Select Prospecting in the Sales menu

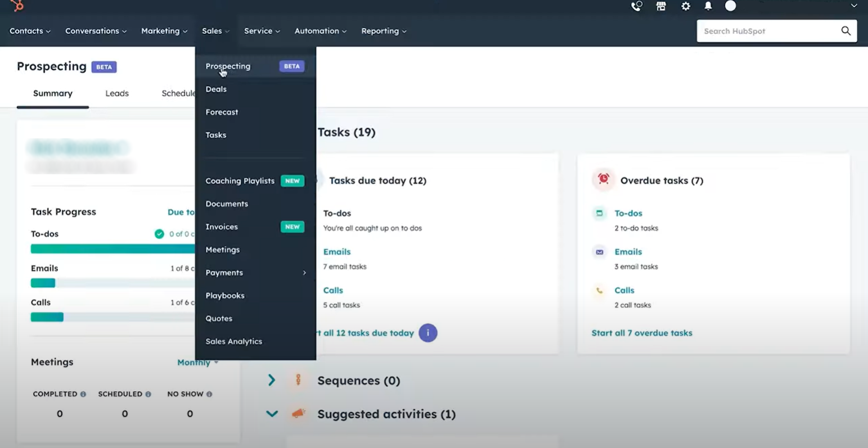pyautogui.click(x=255, y=66)
